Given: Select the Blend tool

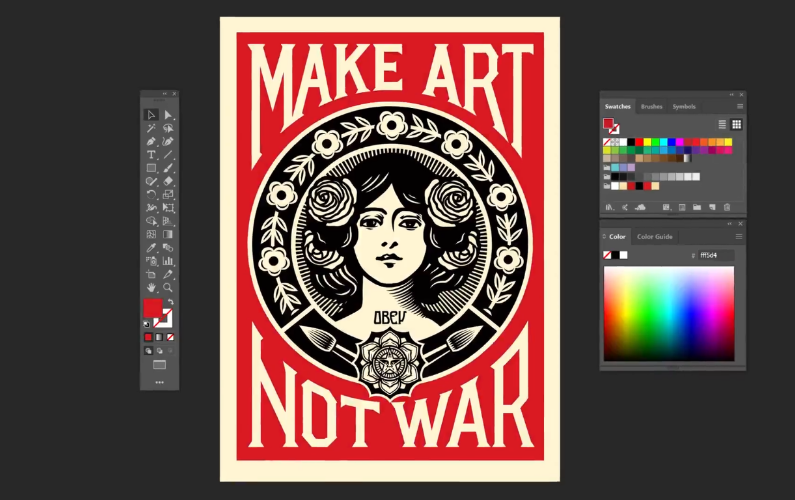Looking at the screenshot, I should pos(168,247).
